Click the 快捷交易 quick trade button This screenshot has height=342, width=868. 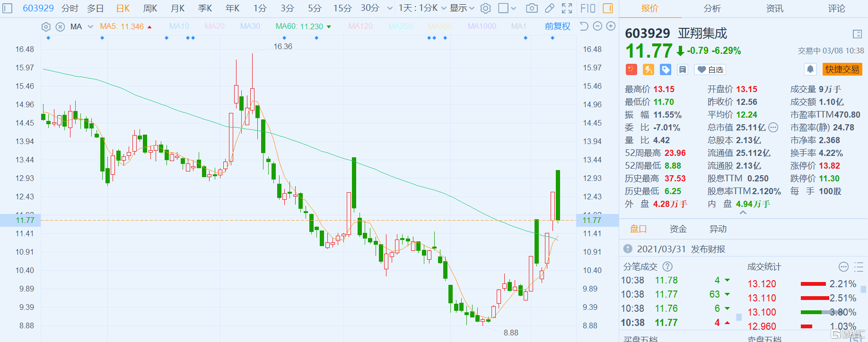point(842,69)
